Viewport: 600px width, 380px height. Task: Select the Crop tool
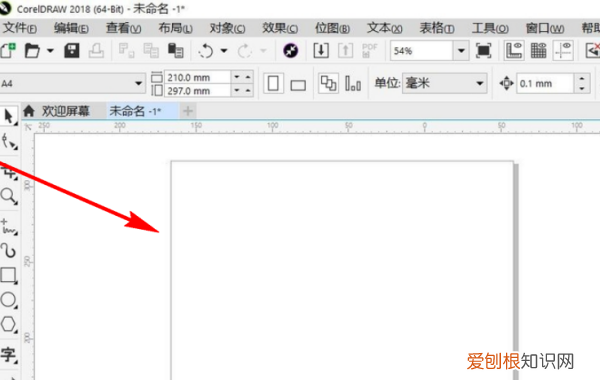point(9,171)
